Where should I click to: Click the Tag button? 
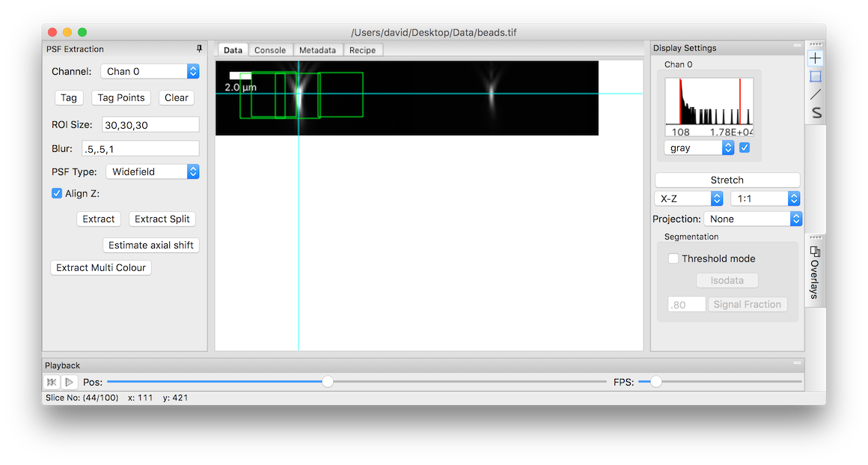(x=69, y=97)
